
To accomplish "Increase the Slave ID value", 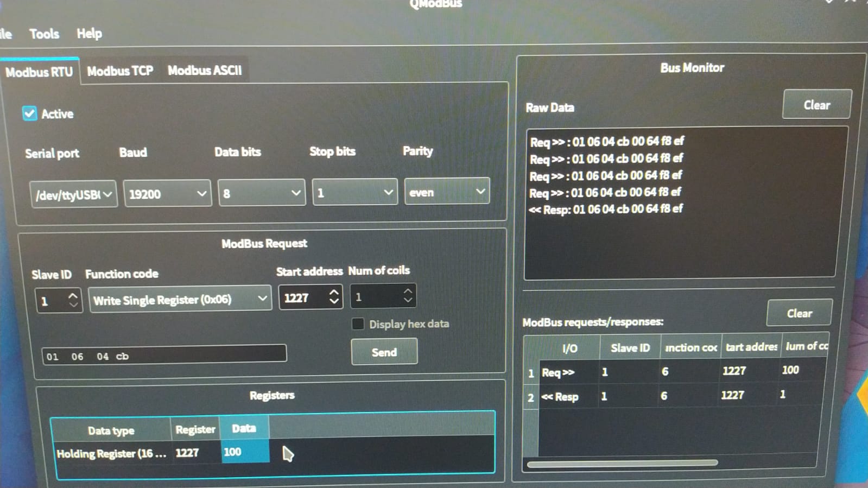I will click(x=73, y=295).
